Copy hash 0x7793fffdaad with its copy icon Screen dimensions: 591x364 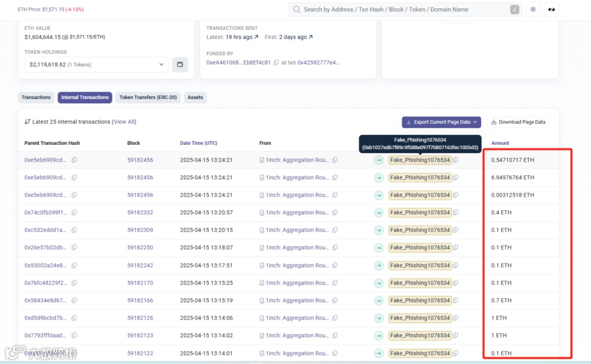click(x=74, y=336)
